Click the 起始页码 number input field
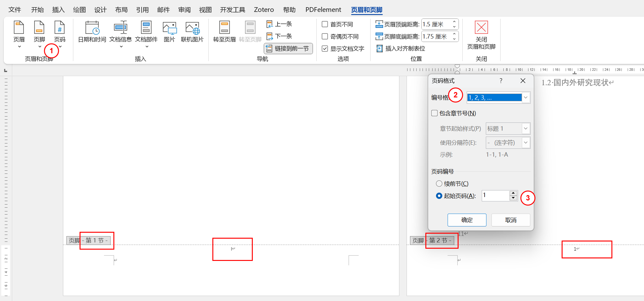The image size is (644, 301). [x=496, y=196]
